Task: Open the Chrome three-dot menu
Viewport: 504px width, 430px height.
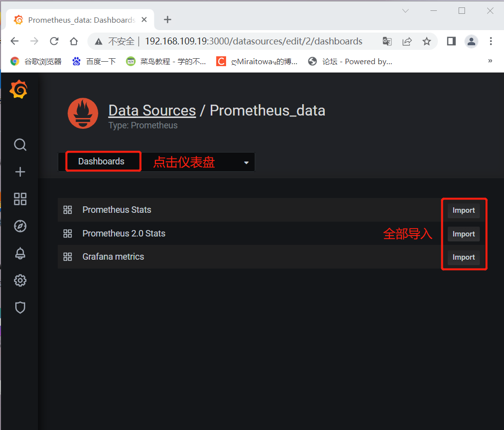Action: [x=491, y=41]
